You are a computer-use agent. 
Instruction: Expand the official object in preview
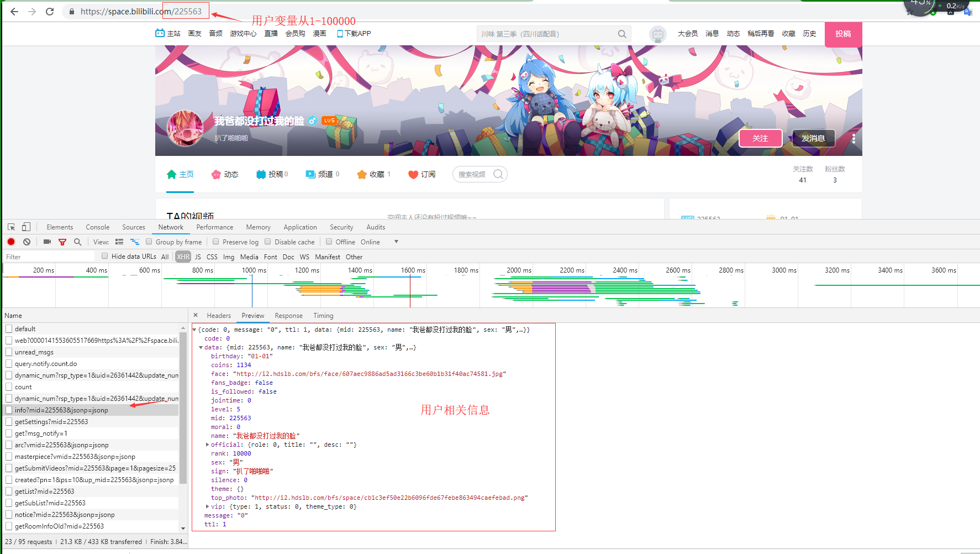[208, 445]
